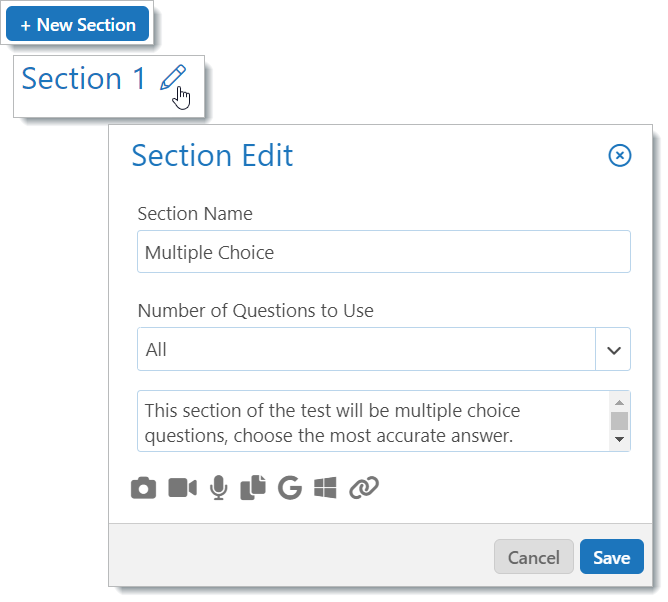Viewport: 668px width, 602px height.
Task: Attach files using the documents icon
Action: point(253,487)
